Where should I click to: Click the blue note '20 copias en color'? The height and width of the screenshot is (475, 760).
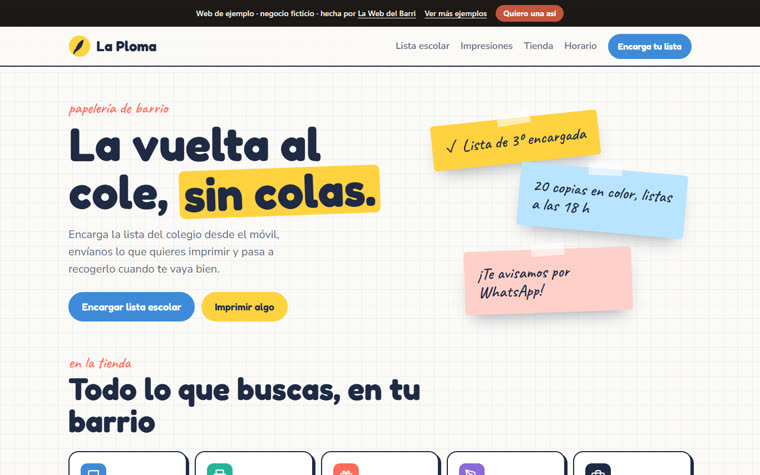(x=602, y=200)
